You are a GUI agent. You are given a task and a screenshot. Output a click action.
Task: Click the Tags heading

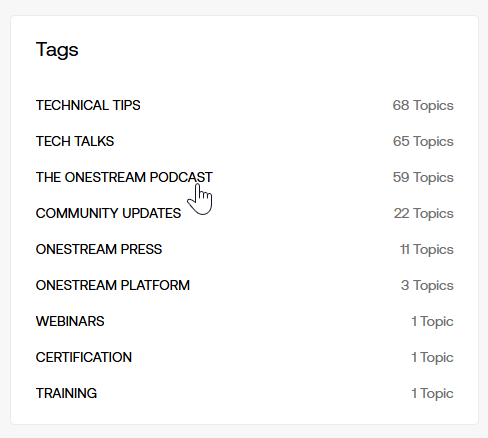[x=57, y=50]
